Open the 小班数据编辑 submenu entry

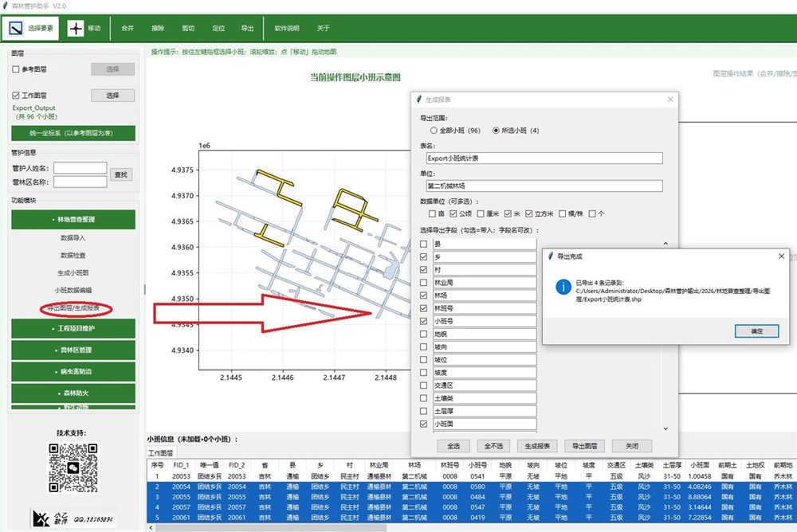pyautogui.click(x=73, y=290)
